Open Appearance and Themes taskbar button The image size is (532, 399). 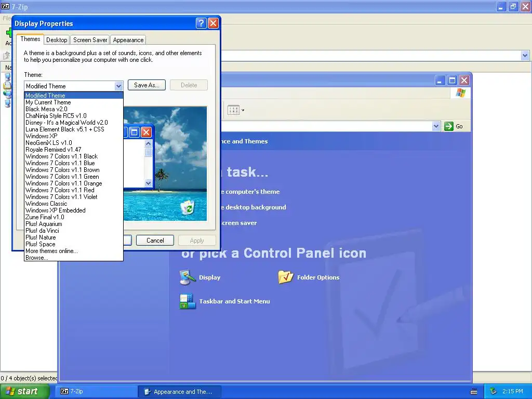[x=180, y=392]
